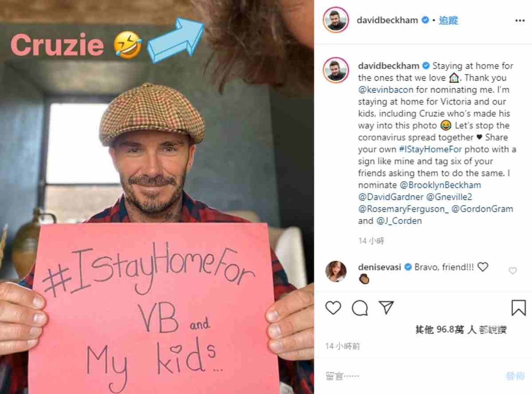Open comments with the speech bubble icon
The width and height of the screenshot is (532, 394).
coord(360,308)
